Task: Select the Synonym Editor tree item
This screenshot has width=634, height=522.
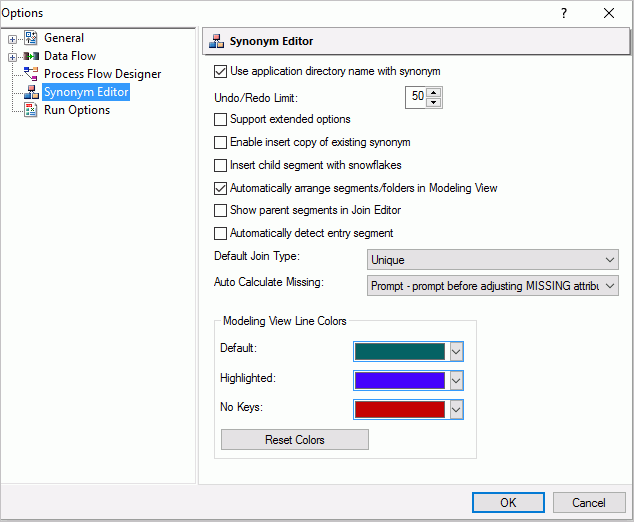Action: [x=86, y=92]
